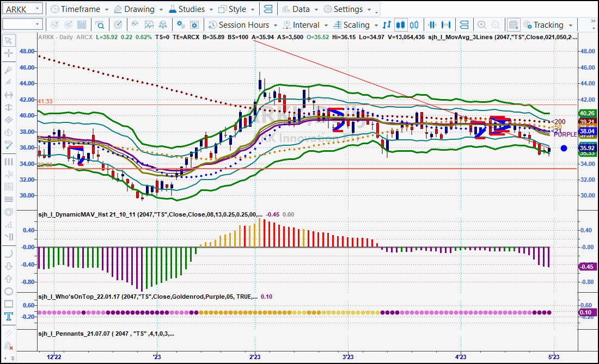This screenshot has width=599, height=364.
Task: Click the 2'23 date axis label
Action: click(x=255, y=357)
